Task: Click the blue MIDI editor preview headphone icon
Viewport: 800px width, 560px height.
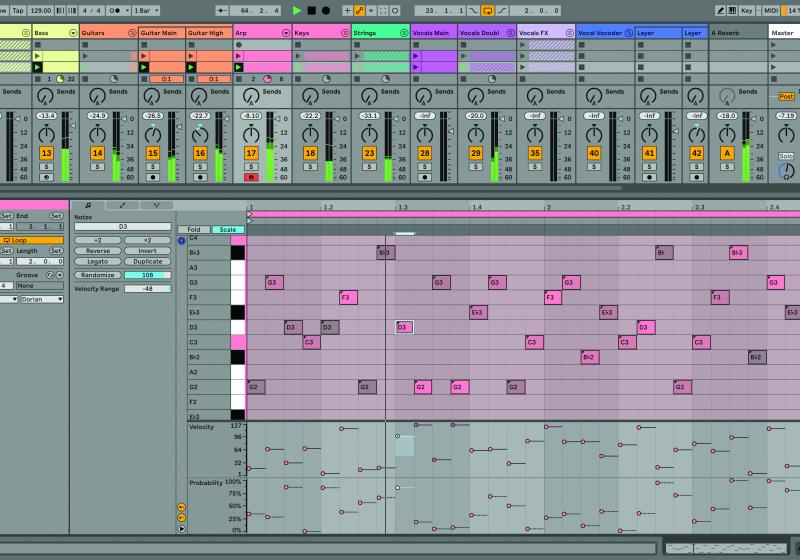Action: (182, 241)
